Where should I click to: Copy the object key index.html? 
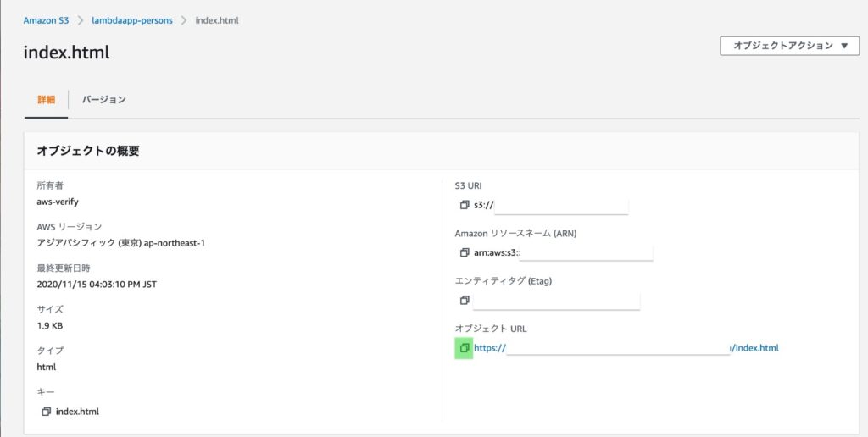[46, 412]
